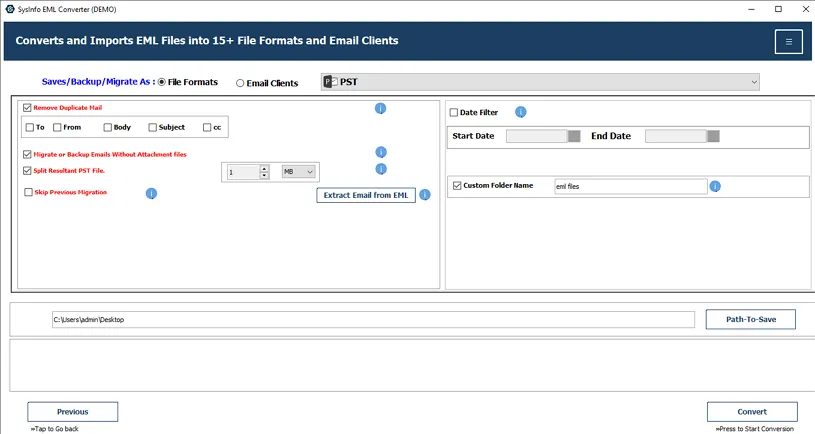
Task: Check the Body duplicate filter
Action: [x=108, y=127]
